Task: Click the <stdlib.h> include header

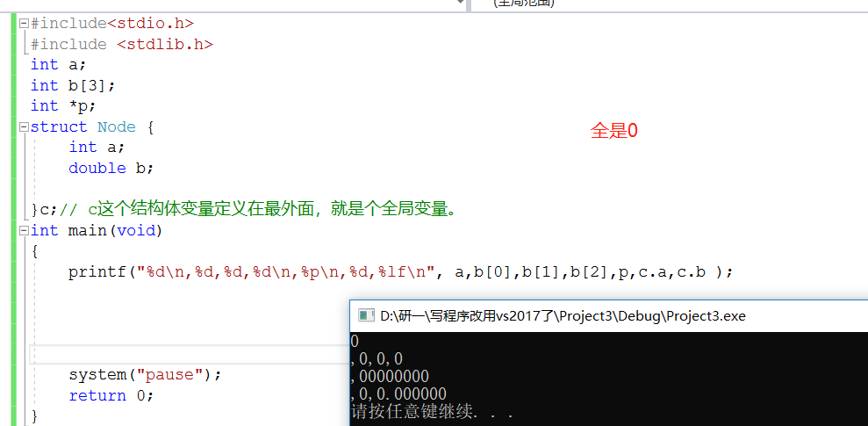Action: pos(164,44)
